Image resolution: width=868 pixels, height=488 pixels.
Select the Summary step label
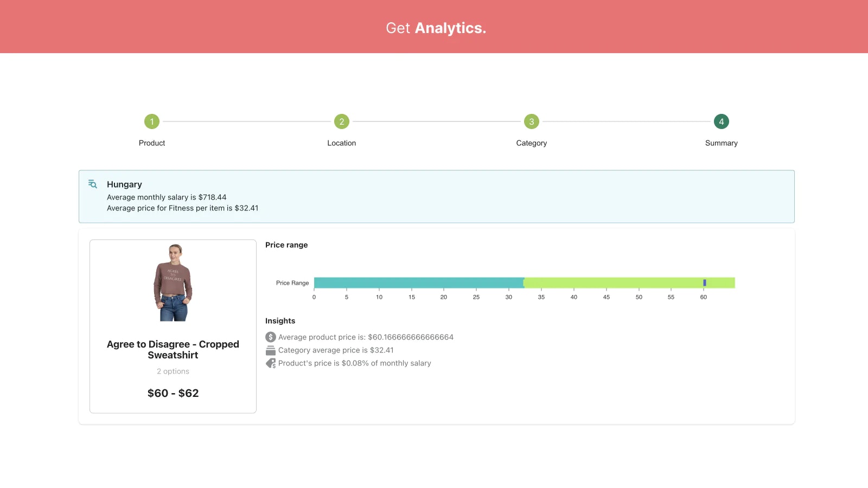tap(722, 143)
